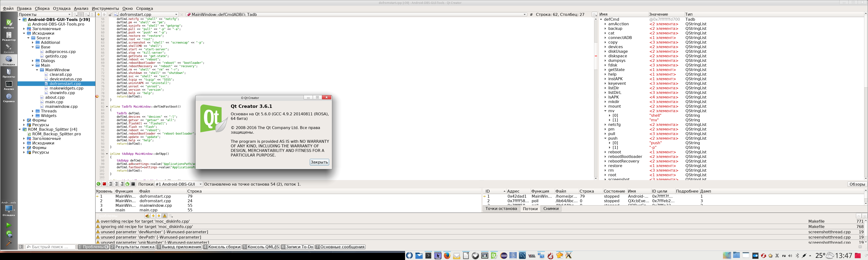The image size is (868, 260).
Task: Clear the issues list in Проблемы pane
Action: coord(147,216)
